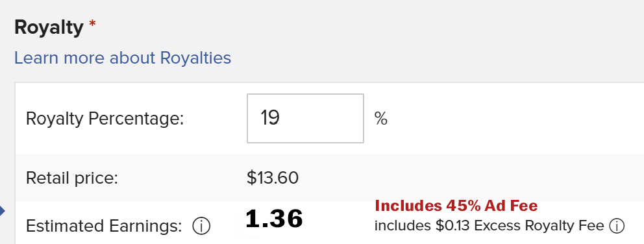Viewport: 644px width, 244px height.
Task: Open the Learn more about Royalties link
Action: (123, 58)
